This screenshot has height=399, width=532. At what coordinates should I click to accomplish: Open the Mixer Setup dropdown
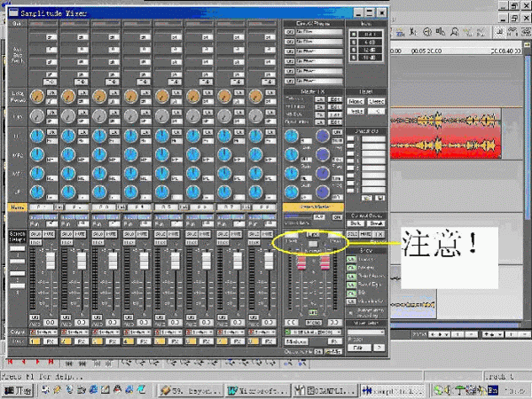pyautogui.click(x=366, y=332)
